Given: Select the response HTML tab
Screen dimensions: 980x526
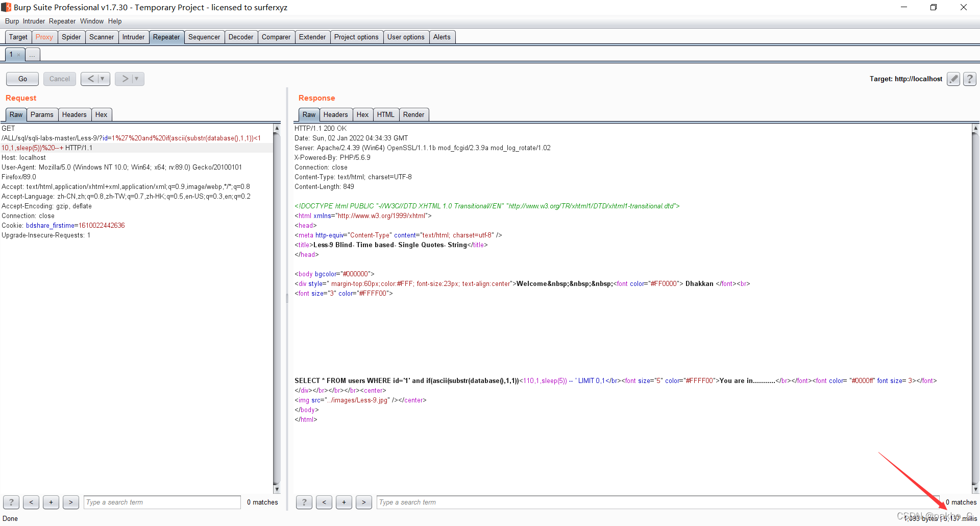Looking at the screenshot, I should pos(386,114).
